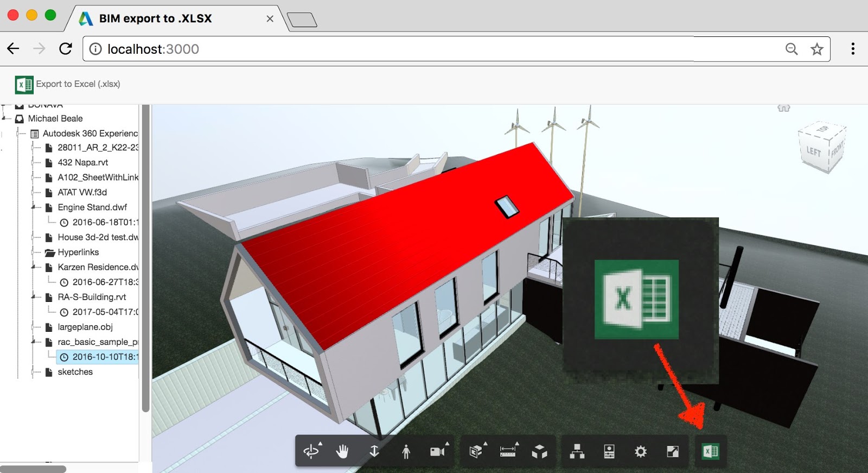Activate the Pan hand tool
The height and width of the screenshot is (473, 868).
(x=342, y=451)
